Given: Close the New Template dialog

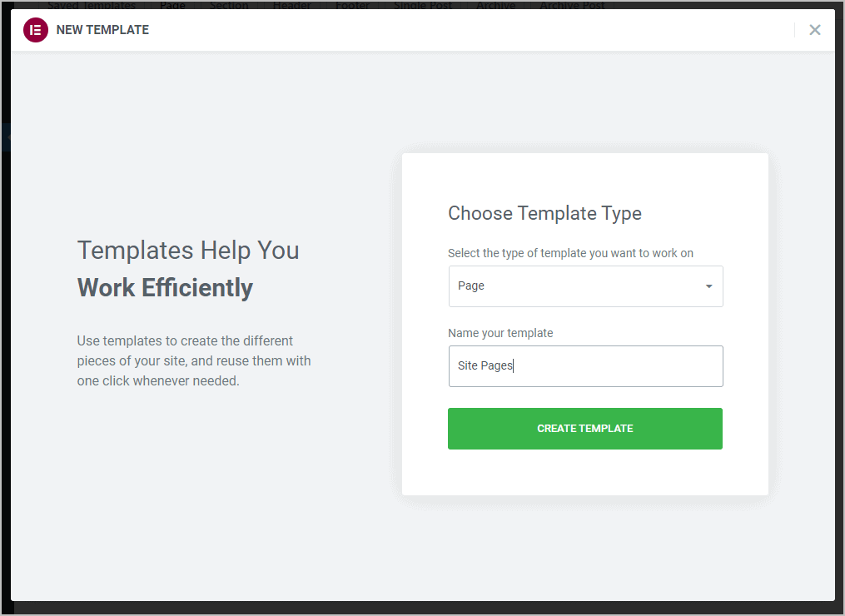Looking at the screenshot, I should click(815, 30).
